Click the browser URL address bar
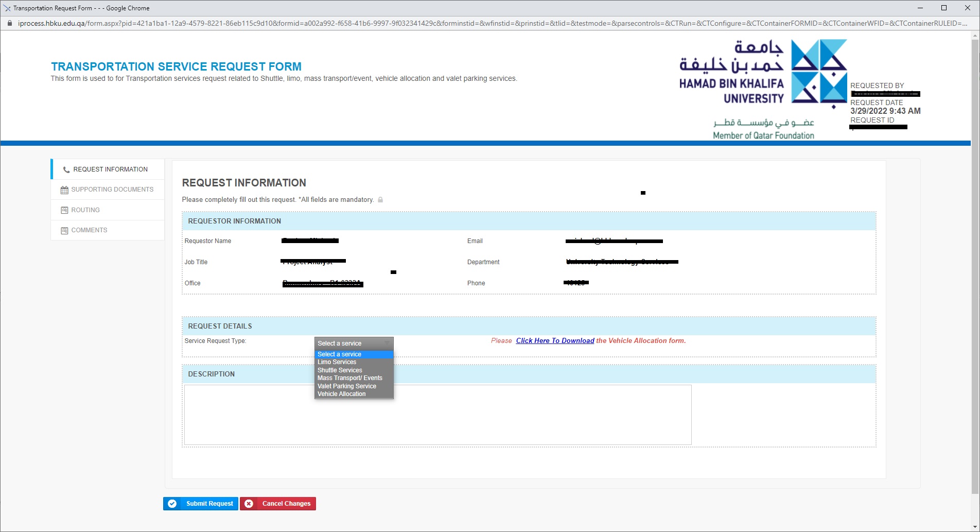980x532 pixels. 492,23
